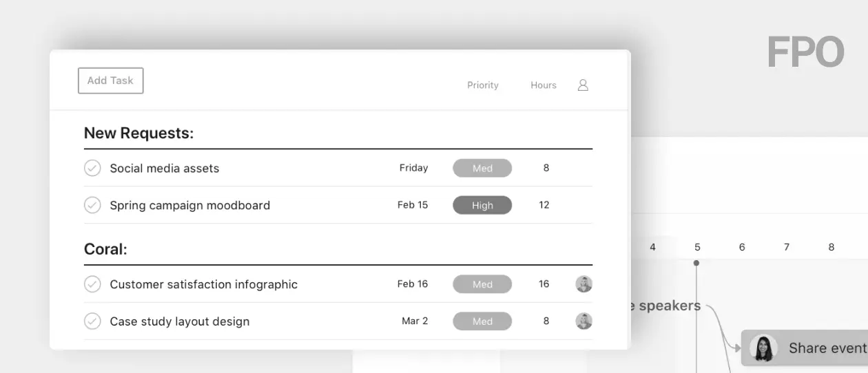Toggle completion for Case study layout design
The height and width of the screenshot is (373, 868).
[x=92, y=321]
